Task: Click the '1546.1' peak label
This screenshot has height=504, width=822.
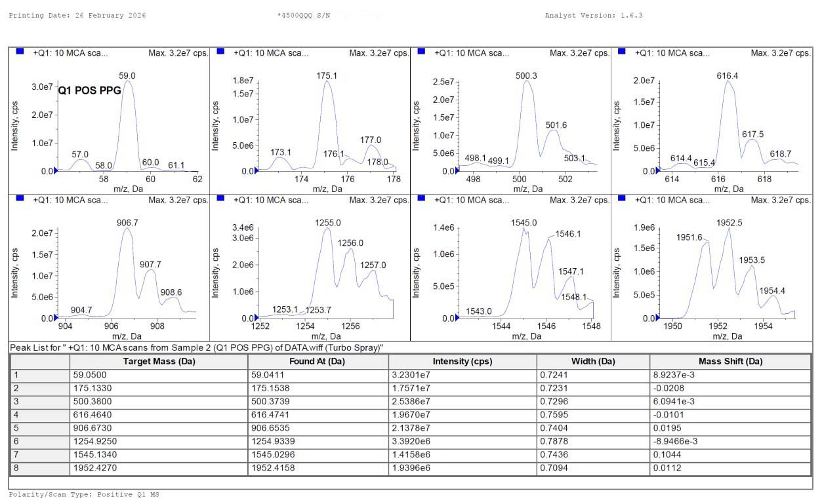Action: (x=568, y=234)
